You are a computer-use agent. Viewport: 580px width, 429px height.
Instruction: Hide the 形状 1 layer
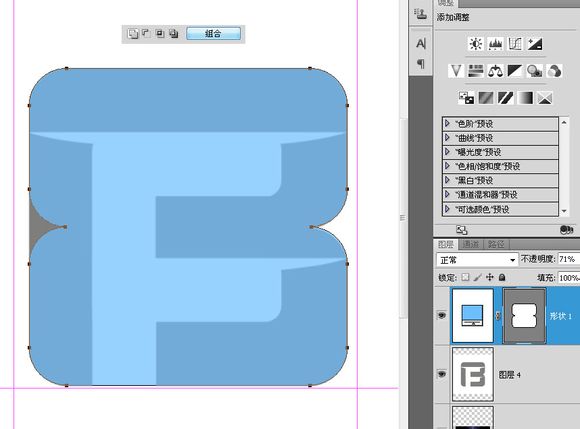(442, 315)
